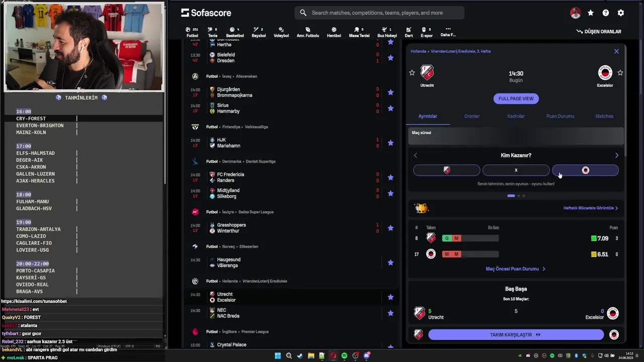Screen dimensions: 644x362
Task: Open the Windows Start button
Action: coord(278,356)
